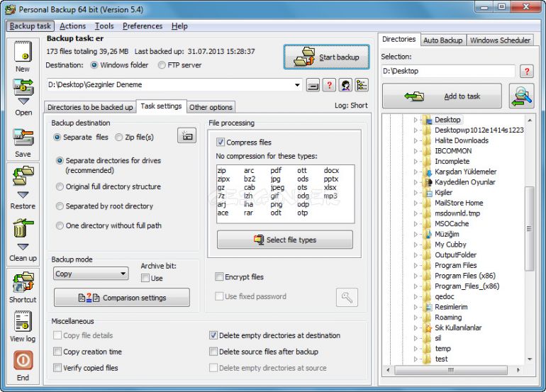Open a backup task with Open icon
546x392 pixels.
(x=23, y=87)
